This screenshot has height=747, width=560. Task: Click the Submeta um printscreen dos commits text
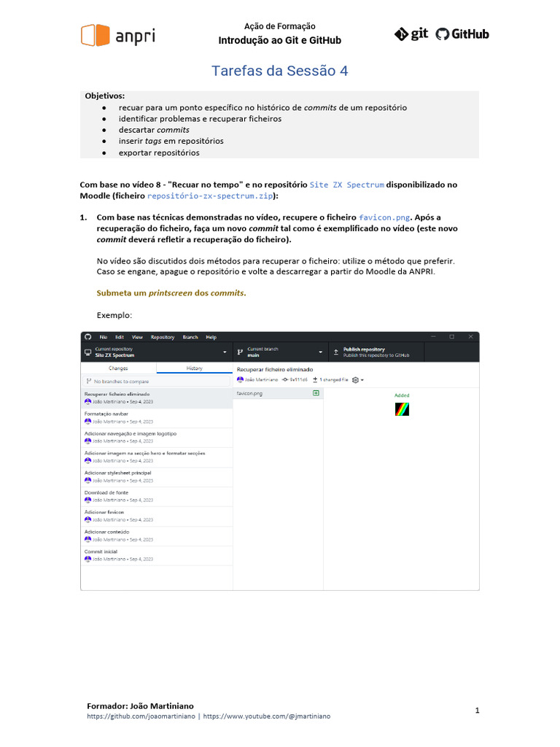(x=171, y=293)
